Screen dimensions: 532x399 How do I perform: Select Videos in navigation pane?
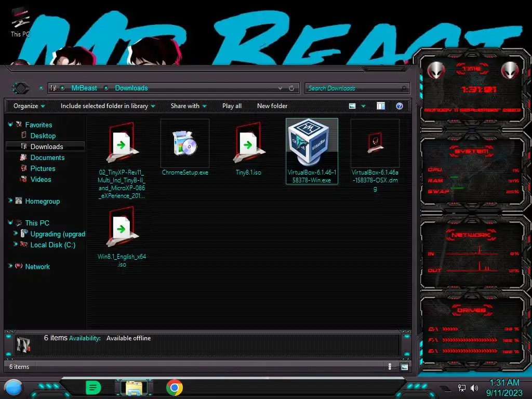41,179
